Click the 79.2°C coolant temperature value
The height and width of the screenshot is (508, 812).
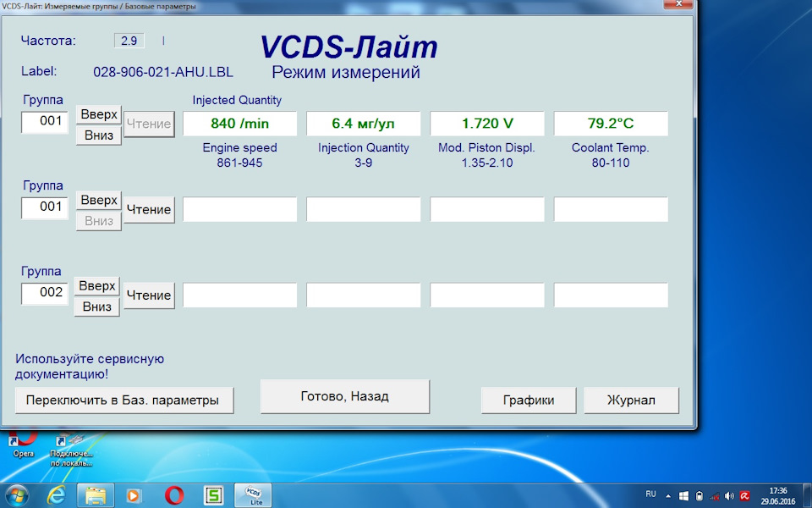(x=611, y=124)
